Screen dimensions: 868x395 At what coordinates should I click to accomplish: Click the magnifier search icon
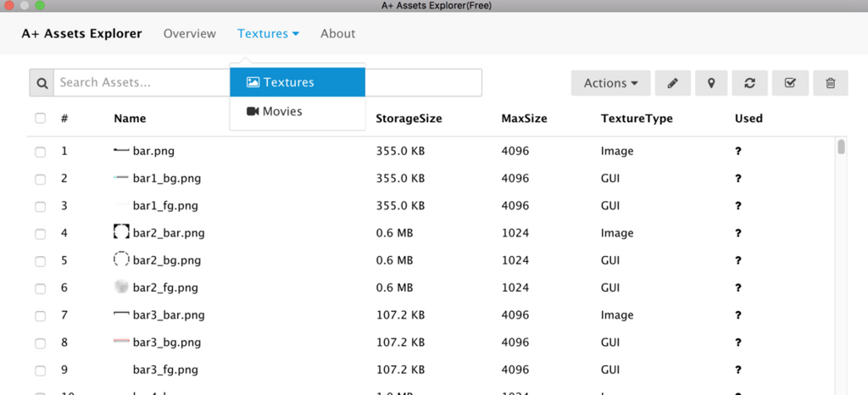pyautogui.click(x=42, y=83)
